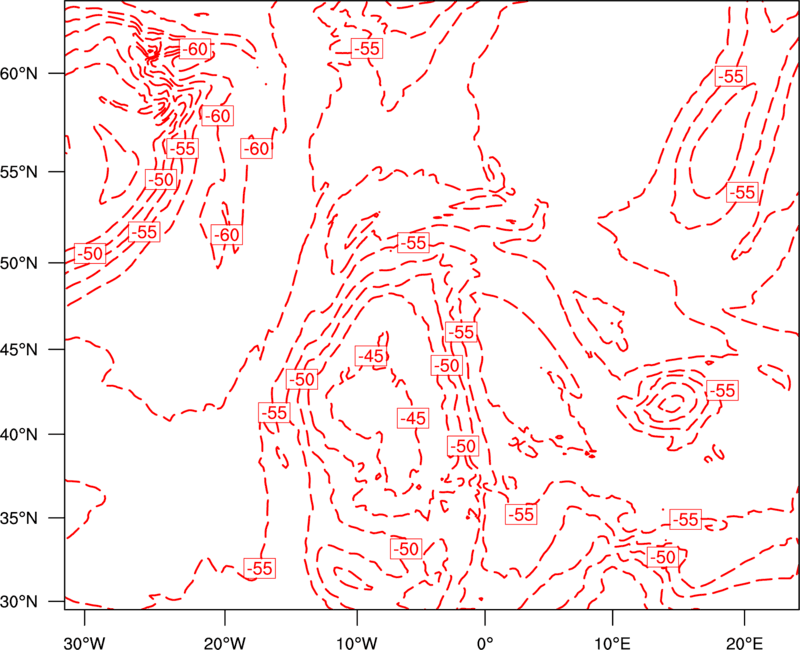Click the 0° longitude axis label
This screenshot has height=650, width=800.
coord(485,642)
